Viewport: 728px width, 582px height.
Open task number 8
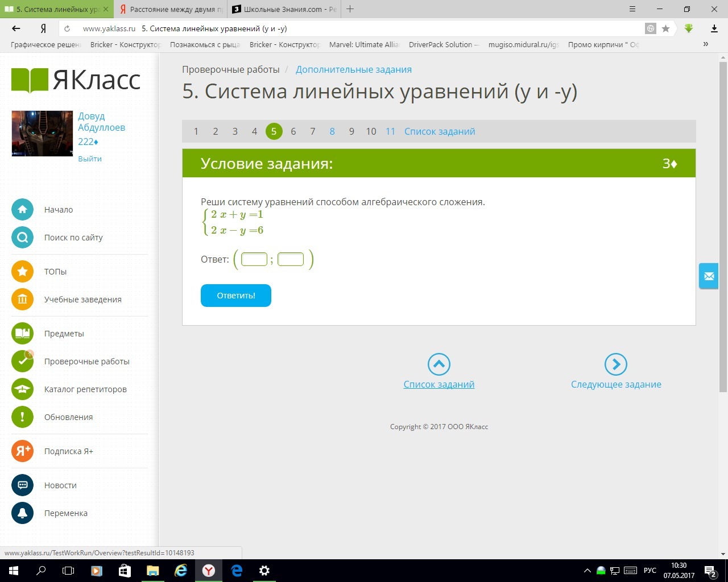coord(332,132)
